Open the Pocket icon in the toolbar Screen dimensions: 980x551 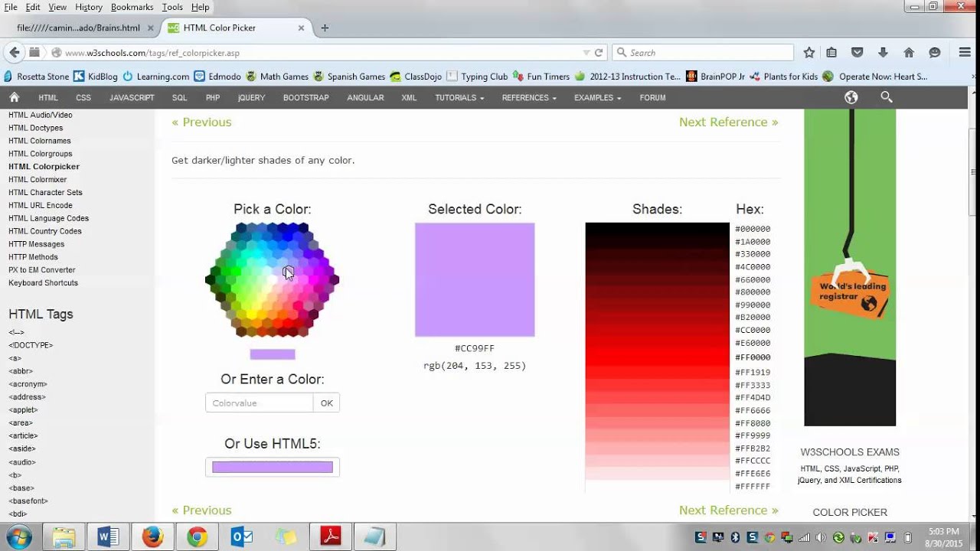click(x=857, y=53)
